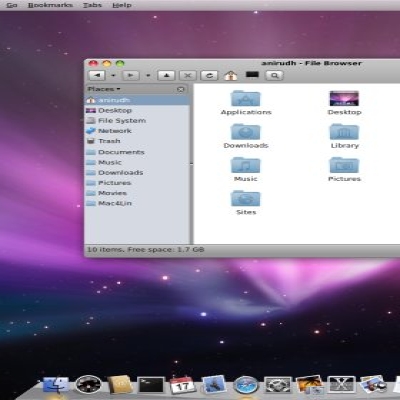Open Search with the magnifier button
This screenshot has height=400, width=400.
coord(275,75)
